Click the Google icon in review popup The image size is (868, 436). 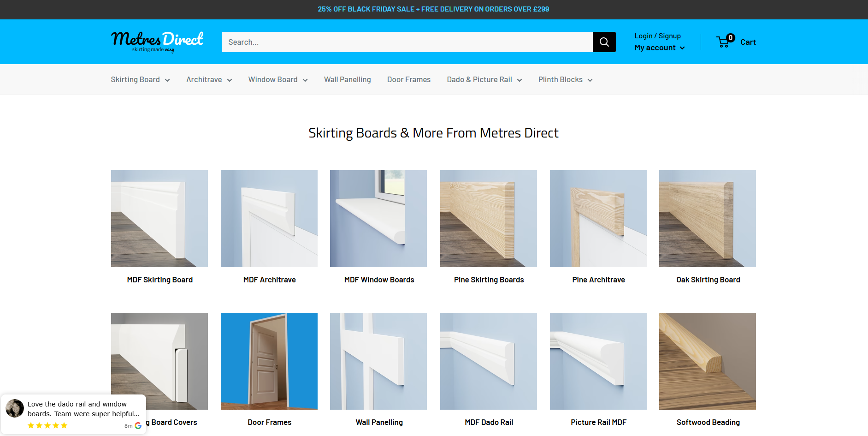pyautogui.click(x=138, y=425)
